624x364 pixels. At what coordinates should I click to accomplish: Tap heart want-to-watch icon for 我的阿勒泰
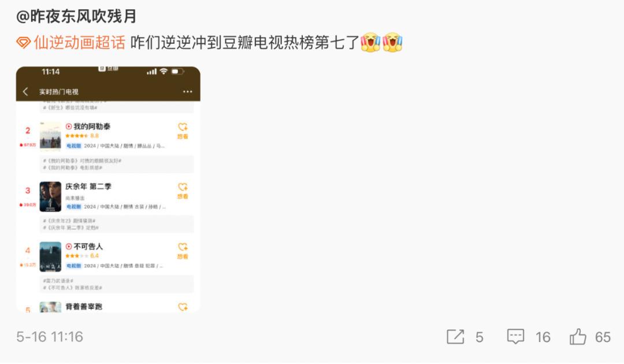(x=183, y=127)
